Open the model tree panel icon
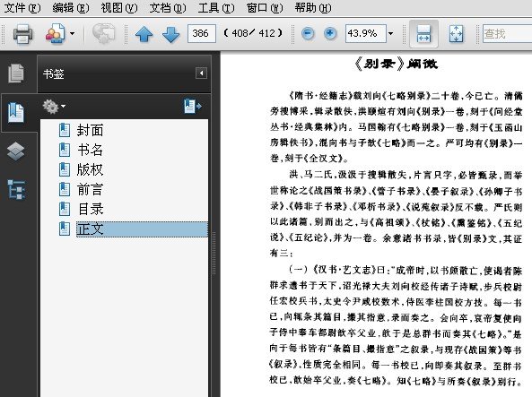This screenshot has height=397, width=532. pos(16,189)
